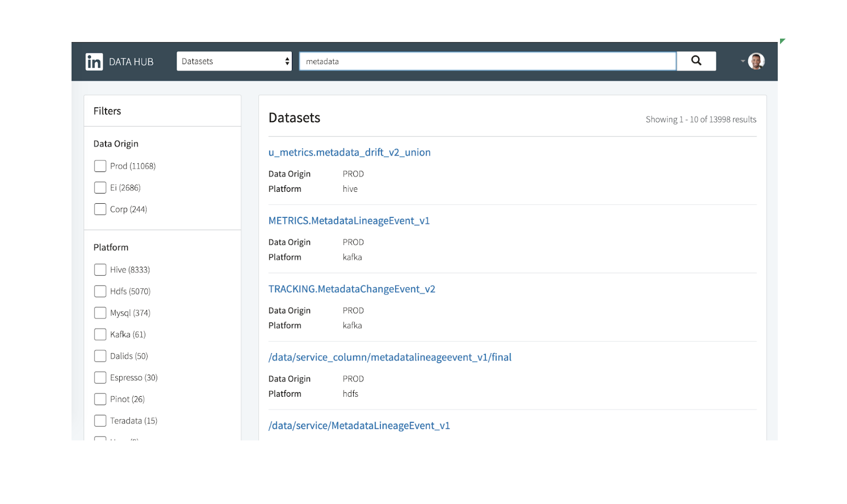Click the caret next to the profile avatar
This screenshot has height=504, width=847.
pos(744,61)
